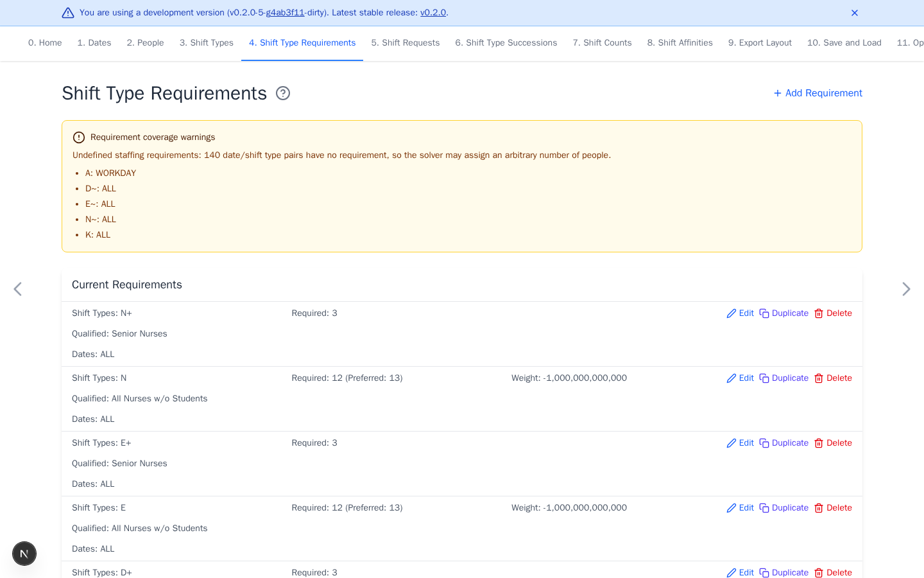Image resolution: width=924 pixels, height=578 pixels.
Task: Click 'Required: 12 (Preferred: 13)' in E row
Action: pos(347,508)
